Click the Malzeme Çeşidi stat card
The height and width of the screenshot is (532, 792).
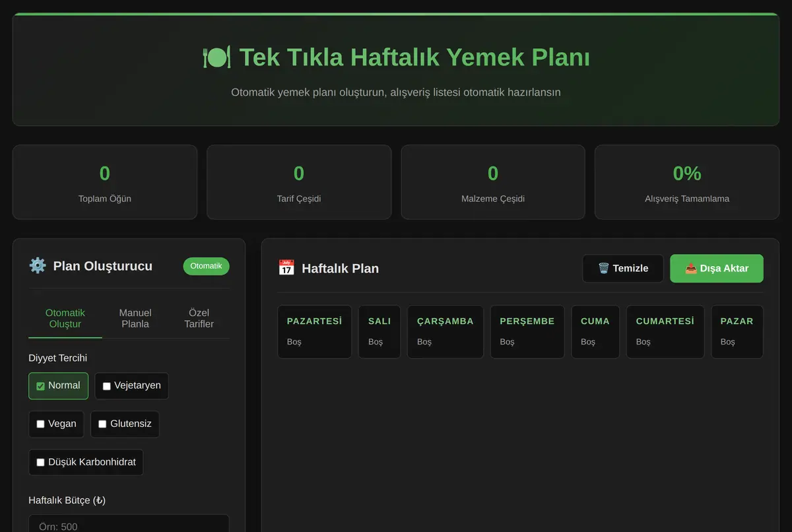coord(493,182)
